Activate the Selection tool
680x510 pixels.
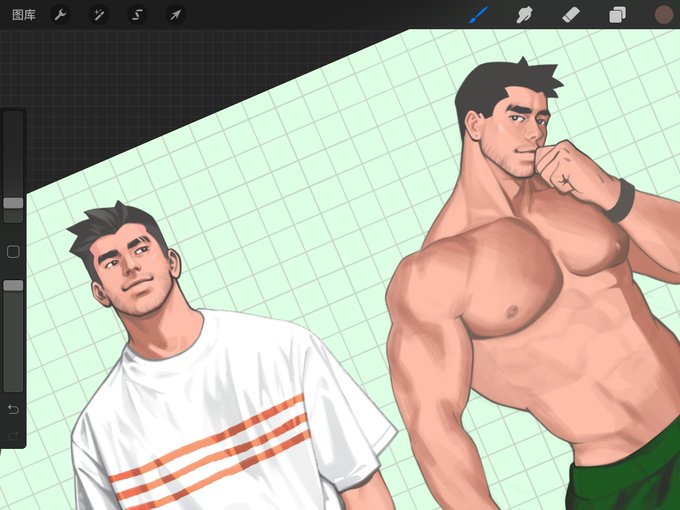[x=137, y=15]
